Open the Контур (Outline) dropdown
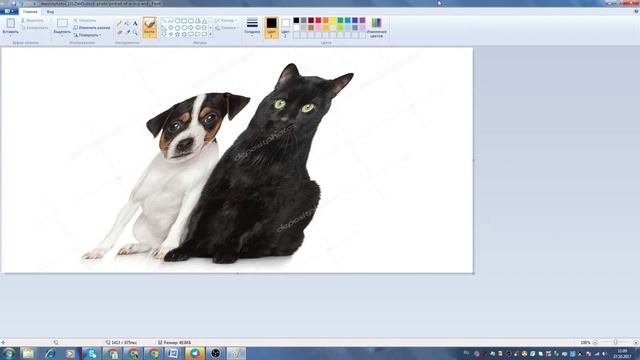 226,20
